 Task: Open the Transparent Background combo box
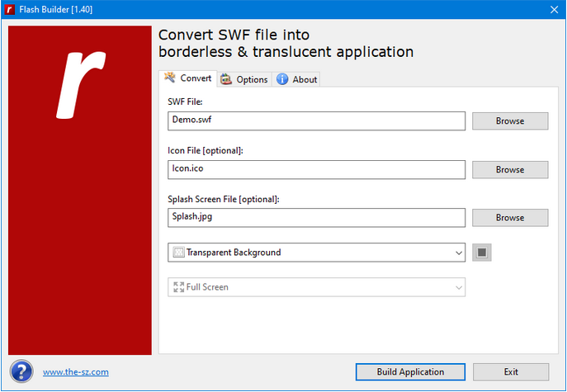[x=316, y=253]
